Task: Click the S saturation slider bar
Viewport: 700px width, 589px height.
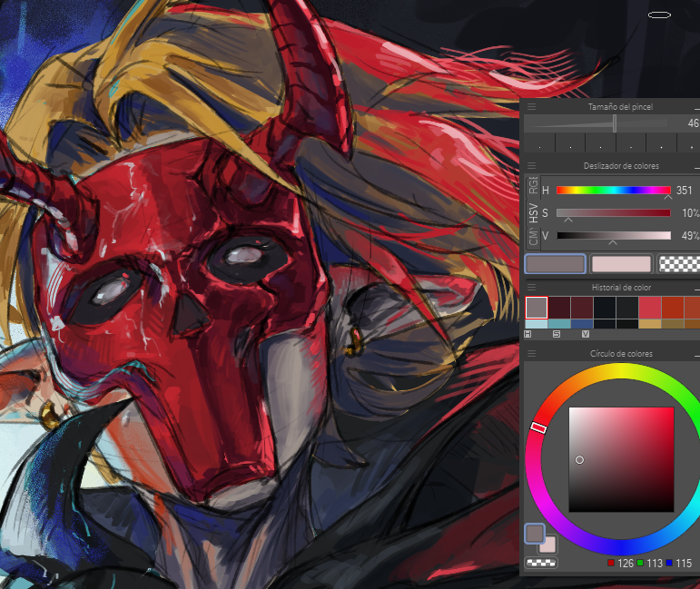Action: click(614, 213)
